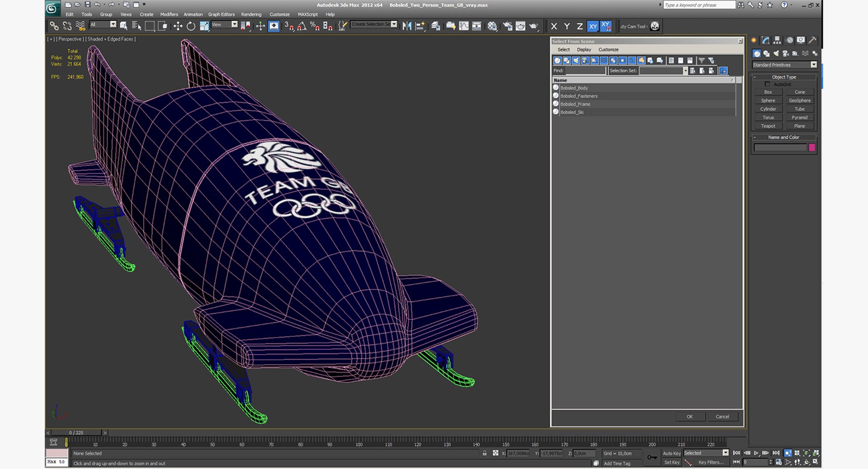
Task: Open the Create Selection Set dropdown
Action: pyautogui.click(x=374, y=24)
